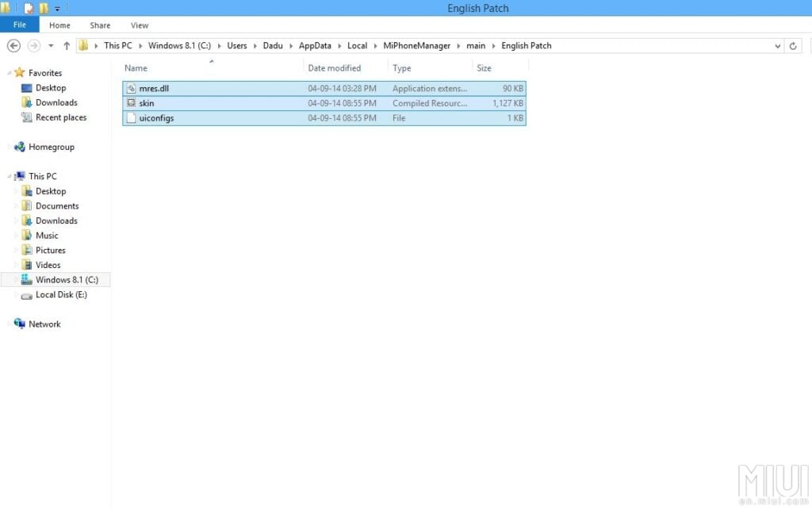The image size is (812, 510).
Task: Click English Patch breadcrumb in the address bar
Action: click(527, 45)
